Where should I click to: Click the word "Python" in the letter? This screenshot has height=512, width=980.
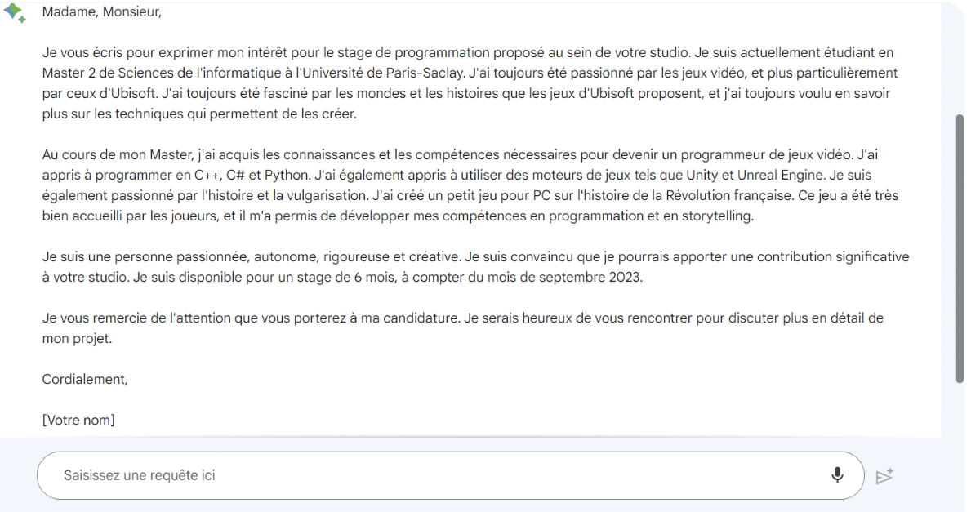click(289, 175)
